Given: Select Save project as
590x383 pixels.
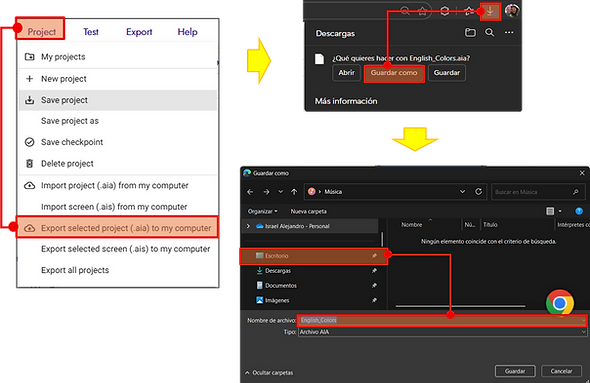Looking at the screenshot, I should pyautogui.click(x=118, y=121).
